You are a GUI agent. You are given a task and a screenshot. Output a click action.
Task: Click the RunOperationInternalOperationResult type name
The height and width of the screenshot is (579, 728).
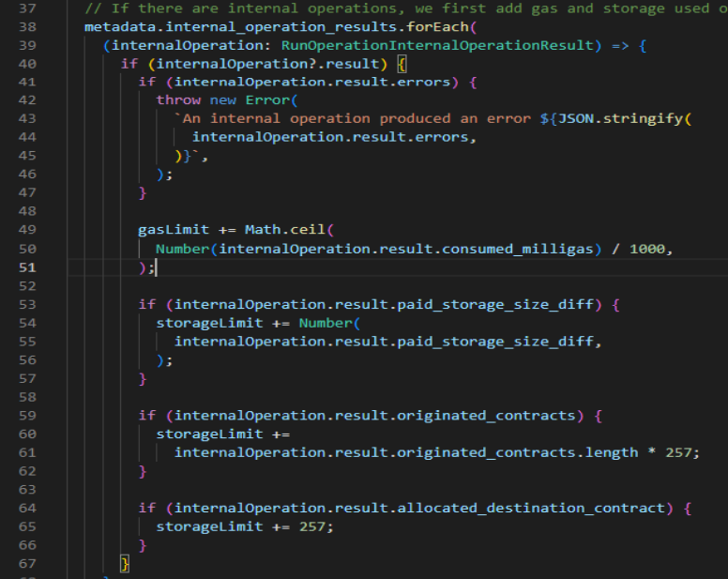[x=438, y=45]
